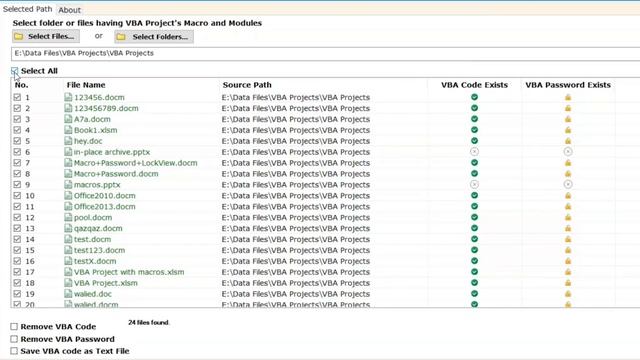Click the grey no-code icon for in-place archive.pptx
Screen dimensions: 640x360
coord(474,151)
